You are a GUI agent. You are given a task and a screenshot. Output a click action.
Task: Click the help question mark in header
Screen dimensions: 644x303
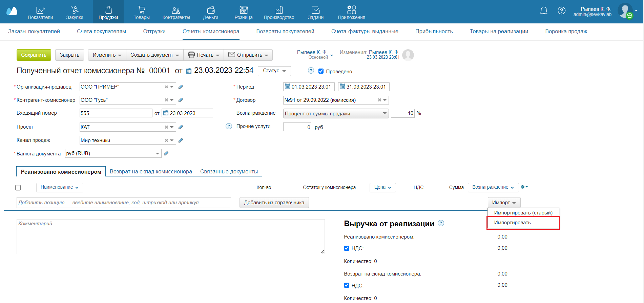click(x=561, y=11)
